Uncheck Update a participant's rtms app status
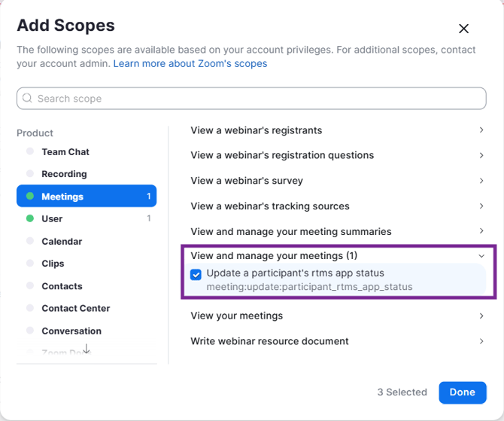The height and width of the screenshot is (421, 504). pos(196,274)
